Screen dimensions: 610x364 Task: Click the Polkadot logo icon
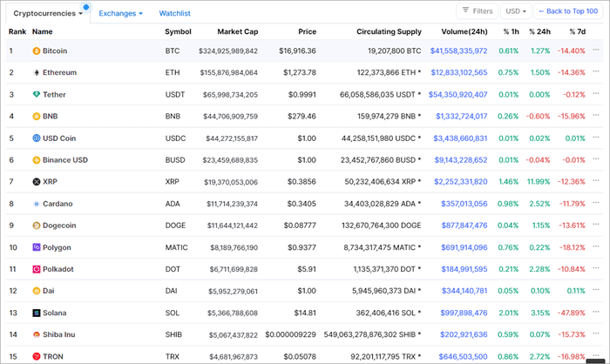point(37,269)
